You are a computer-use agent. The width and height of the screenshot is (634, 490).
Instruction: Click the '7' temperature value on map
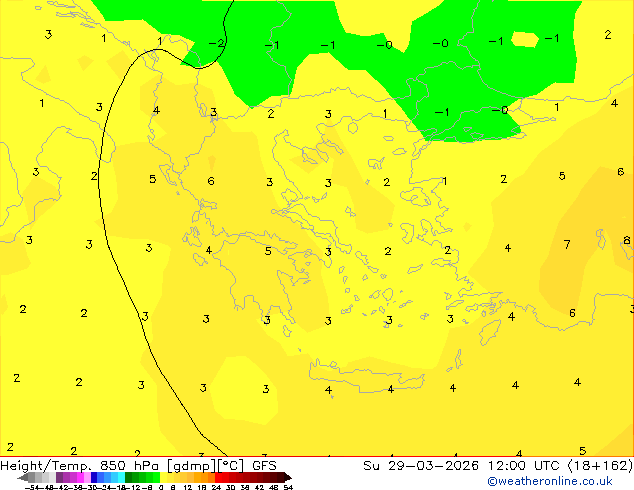tap(567, 244)
